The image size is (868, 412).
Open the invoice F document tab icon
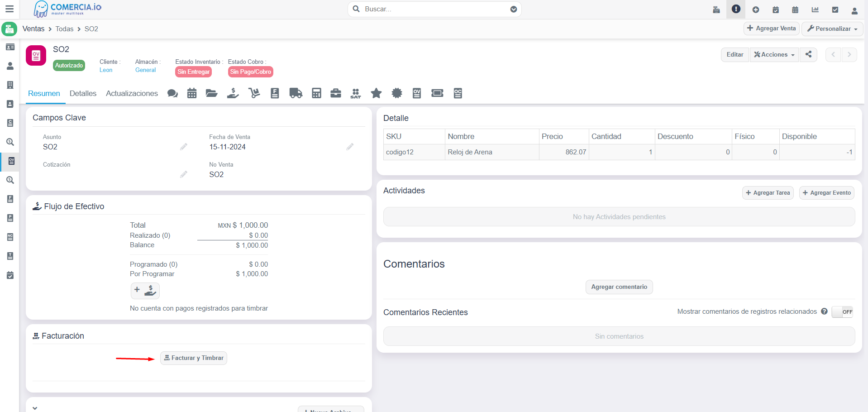tap(275, 93)
